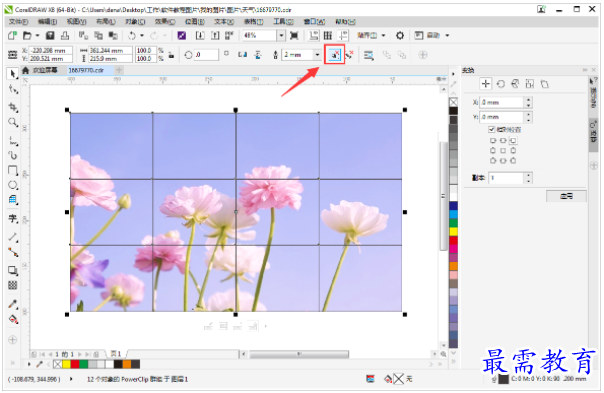The width and height of the screenshot is (604, 393).
Task: Click the highlighted Wrap Text icon in red box
Action: click(x=334, y=55)
